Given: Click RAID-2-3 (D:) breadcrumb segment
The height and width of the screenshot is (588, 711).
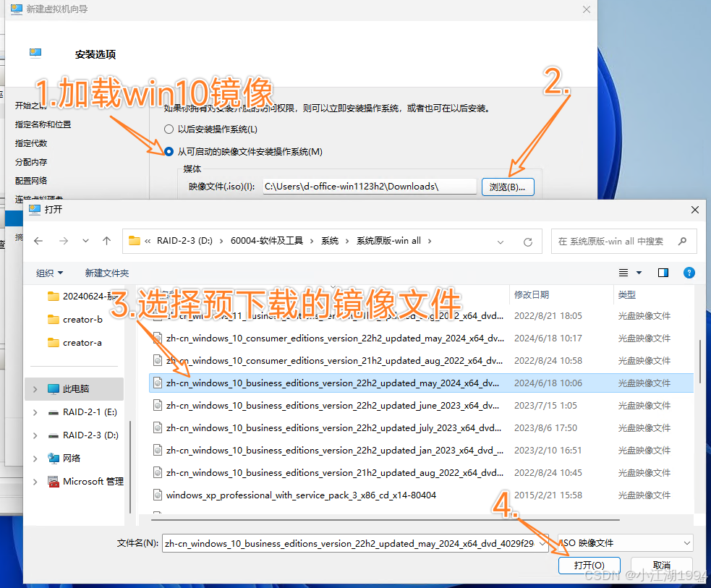Looking at the screenshot, I should pos(184,241).
